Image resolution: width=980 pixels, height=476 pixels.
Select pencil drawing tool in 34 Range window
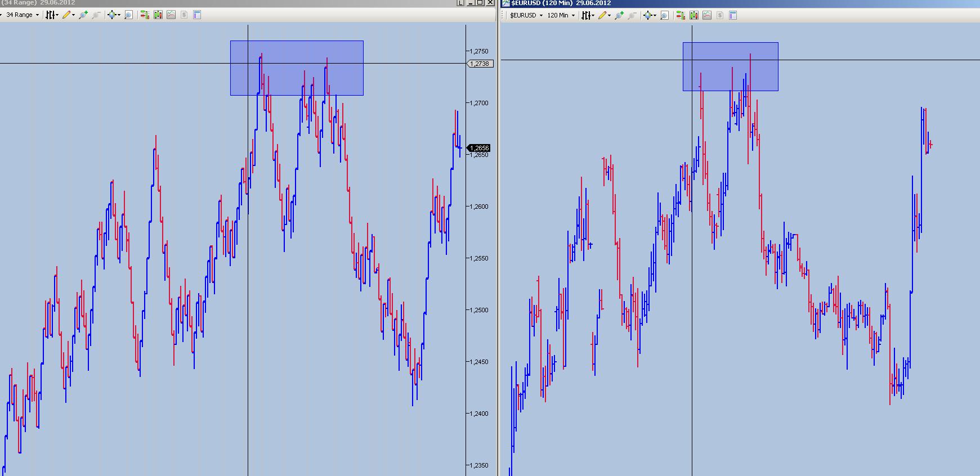[x=66, y=15]
